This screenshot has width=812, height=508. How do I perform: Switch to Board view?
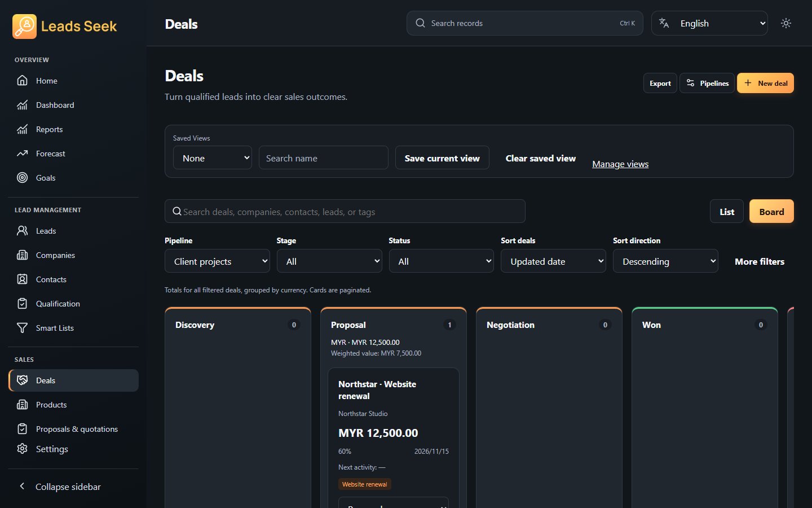771,212
